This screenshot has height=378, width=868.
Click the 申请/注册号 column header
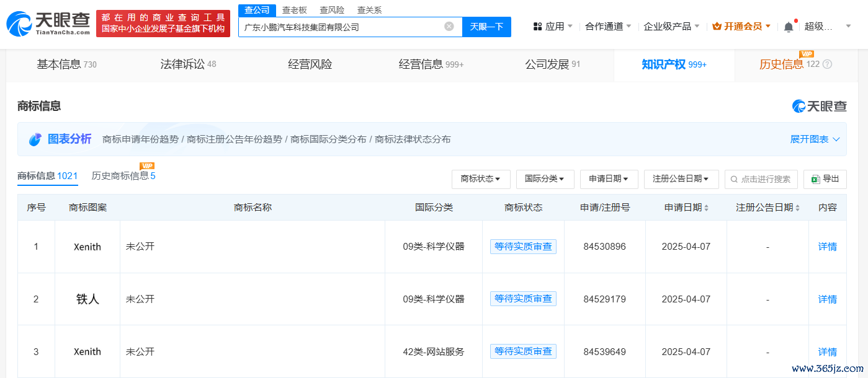pos(605,208)
